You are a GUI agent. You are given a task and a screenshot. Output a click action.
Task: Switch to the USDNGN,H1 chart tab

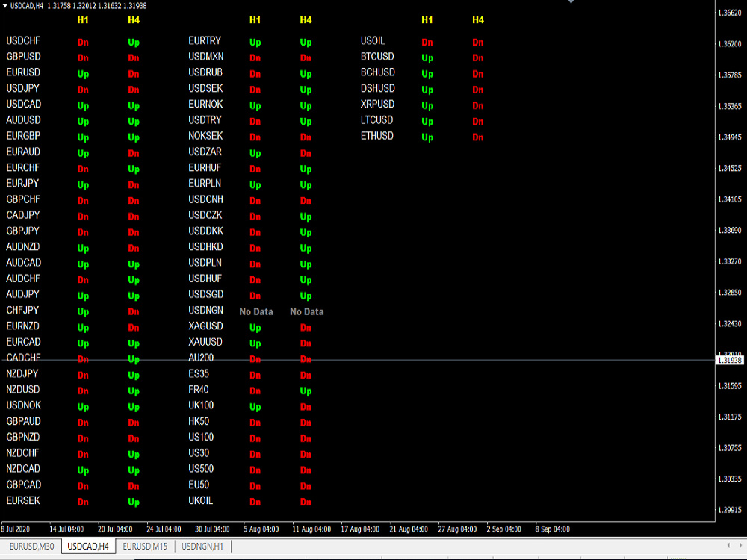203,547
